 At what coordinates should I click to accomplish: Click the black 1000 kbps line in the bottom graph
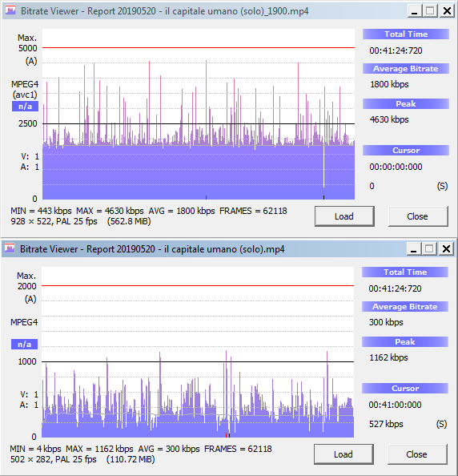click(x=198, y=361)
